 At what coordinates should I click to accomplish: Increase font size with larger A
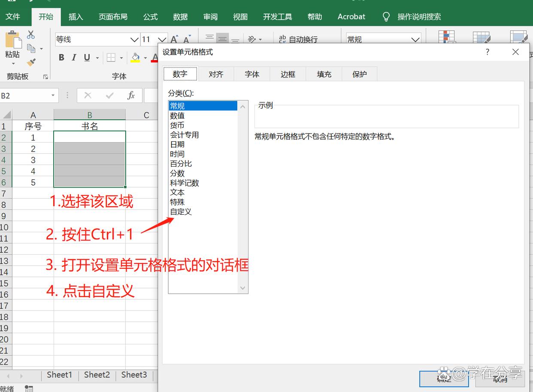tap(174, 40)
